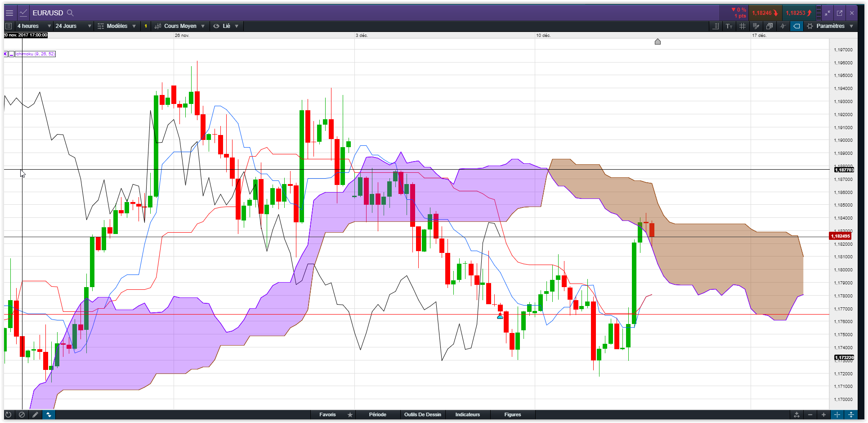Image resolution: width=868 pixels, height=423 pixels.
Task: Open the Outils De Dessin tab
Action: coord(422,415)
